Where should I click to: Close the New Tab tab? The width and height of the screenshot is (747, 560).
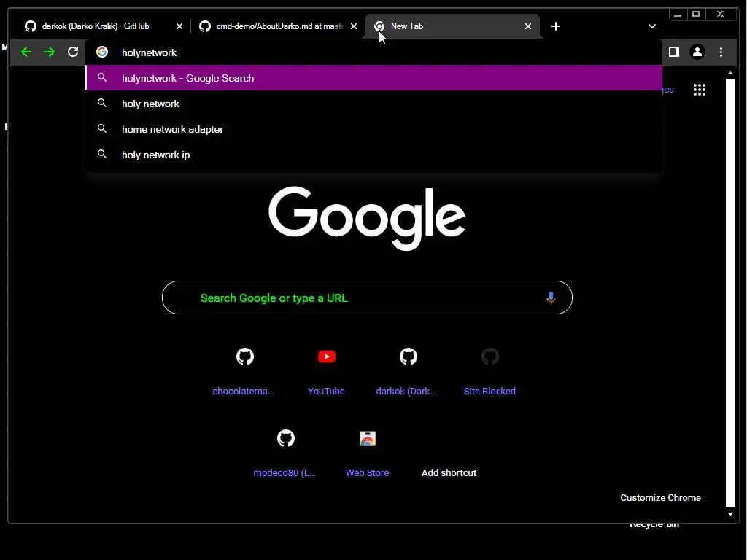[528, 26]
